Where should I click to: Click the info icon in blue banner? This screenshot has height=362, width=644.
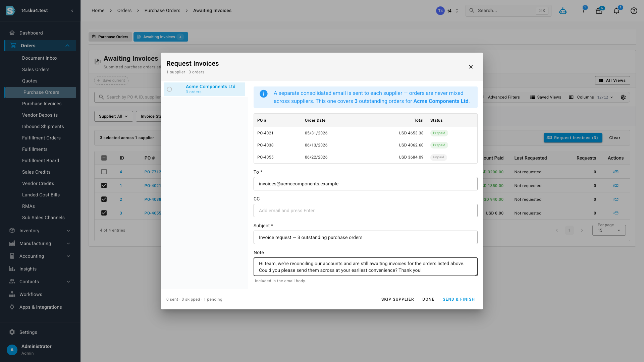tap(264, 94)
